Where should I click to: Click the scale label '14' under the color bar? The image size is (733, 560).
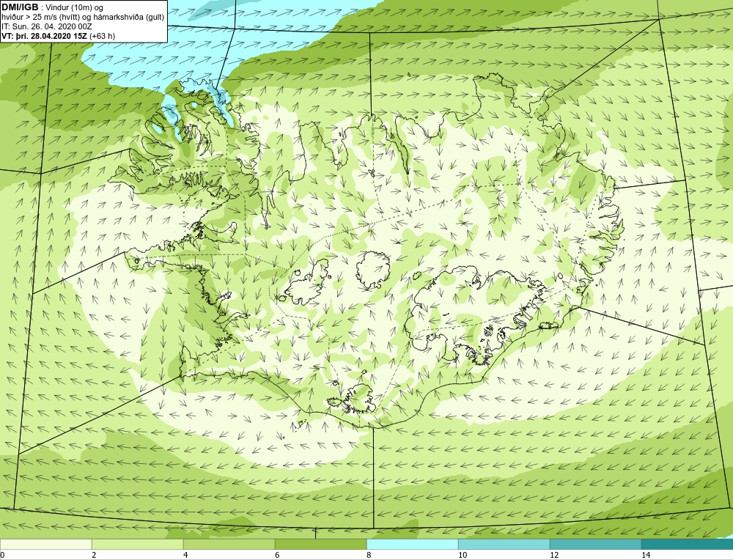click(646, 555)
